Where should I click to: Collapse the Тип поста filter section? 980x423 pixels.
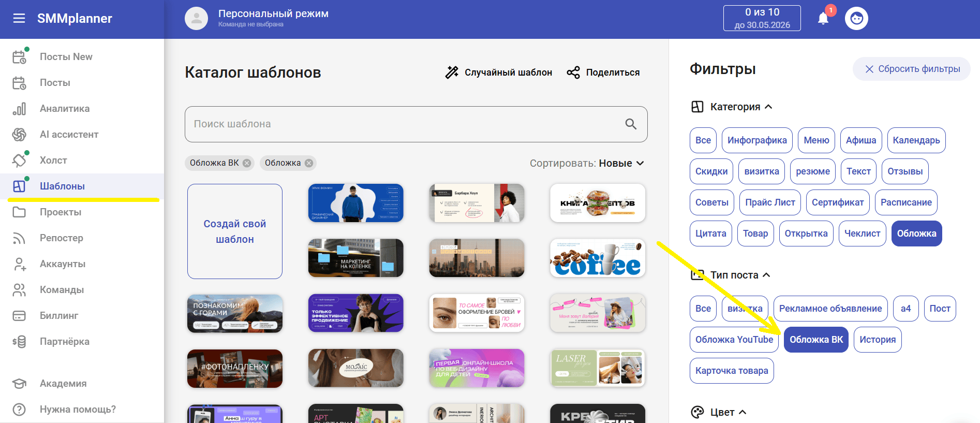766,275
